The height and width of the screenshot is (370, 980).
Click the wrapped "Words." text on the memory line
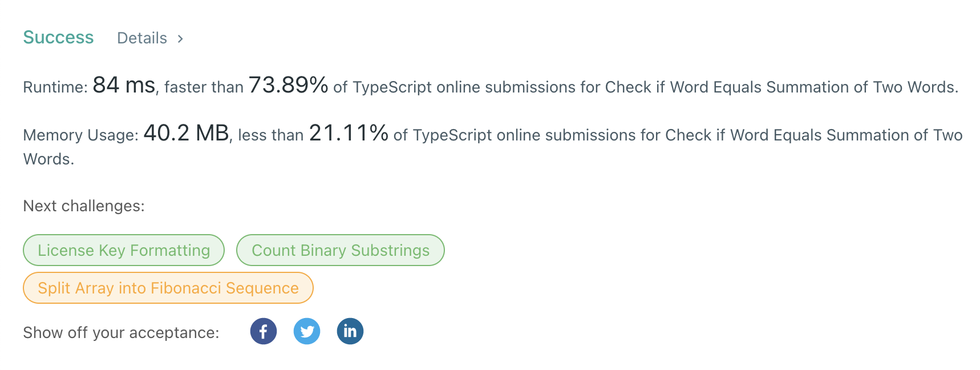[48, 159]
